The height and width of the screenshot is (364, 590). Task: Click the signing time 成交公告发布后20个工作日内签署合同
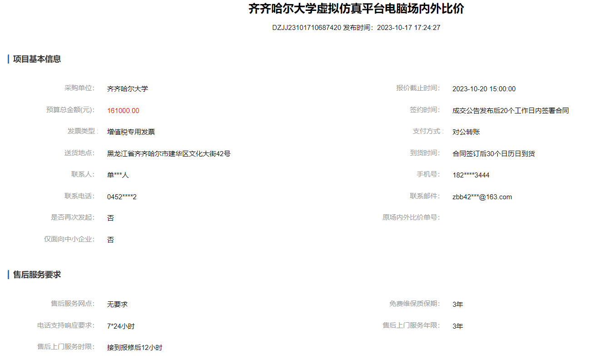click(x=511, y=111)
